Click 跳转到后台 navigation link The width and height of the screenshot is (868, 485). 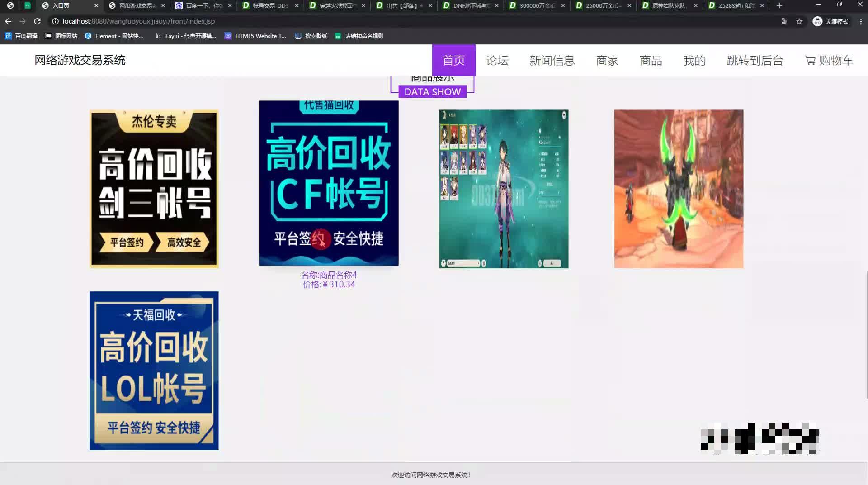click(x=755, y=60)
